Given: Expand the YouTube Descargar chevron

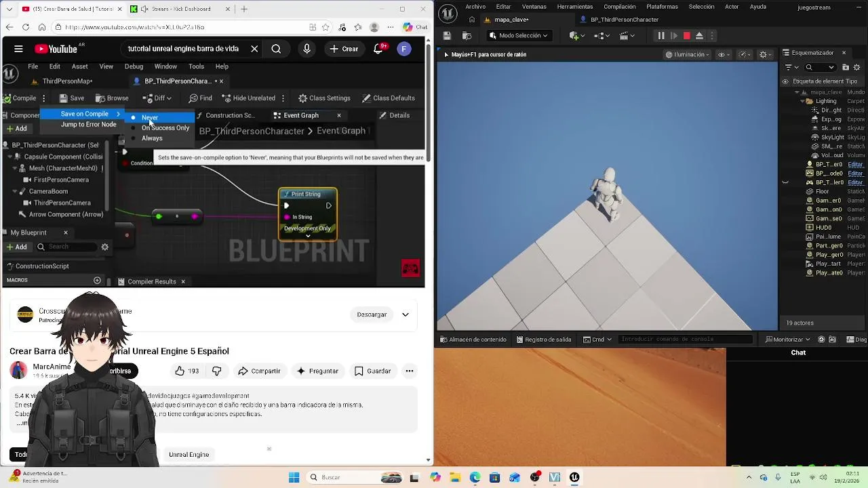Looking at the screenshot, I should (x=406, y=314).
